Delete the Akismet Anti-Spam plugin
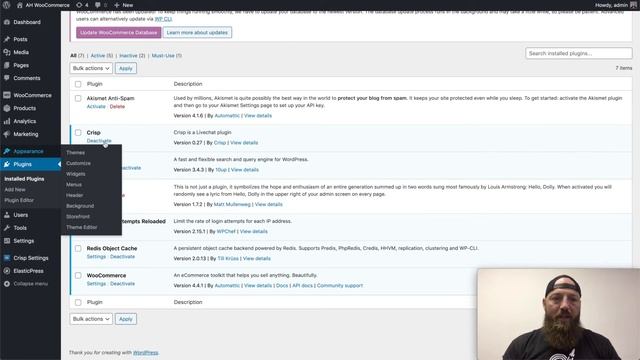The width and height of the screenshot is (640, 360). tap(117, 107)
